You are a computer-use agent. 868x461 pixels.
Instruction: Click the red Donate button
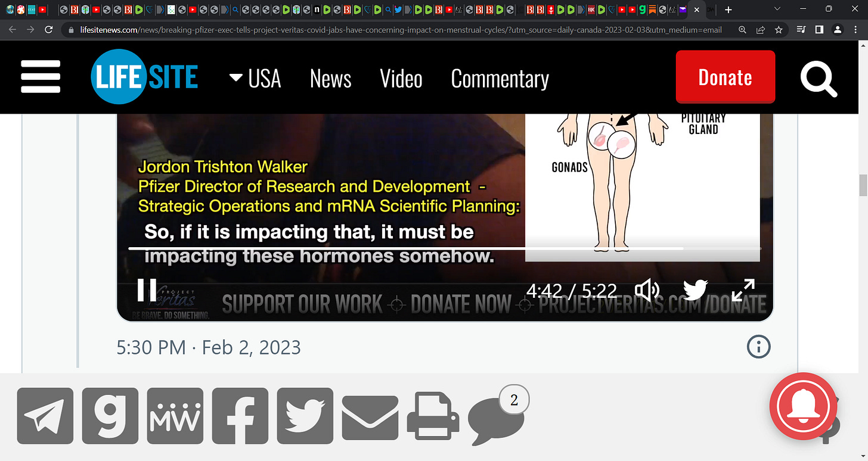click(x=726, y=77)
